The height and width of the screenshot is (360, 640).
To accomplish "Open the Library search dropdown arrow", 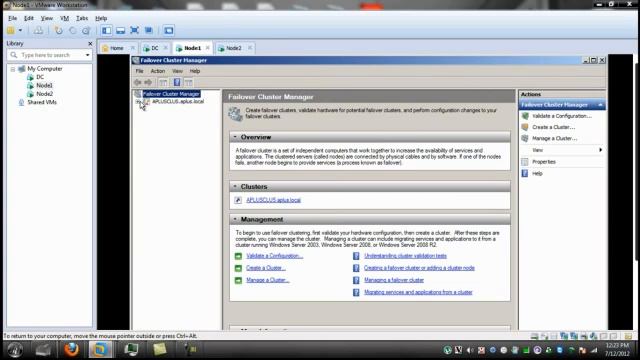I will (x=87, y=55).
